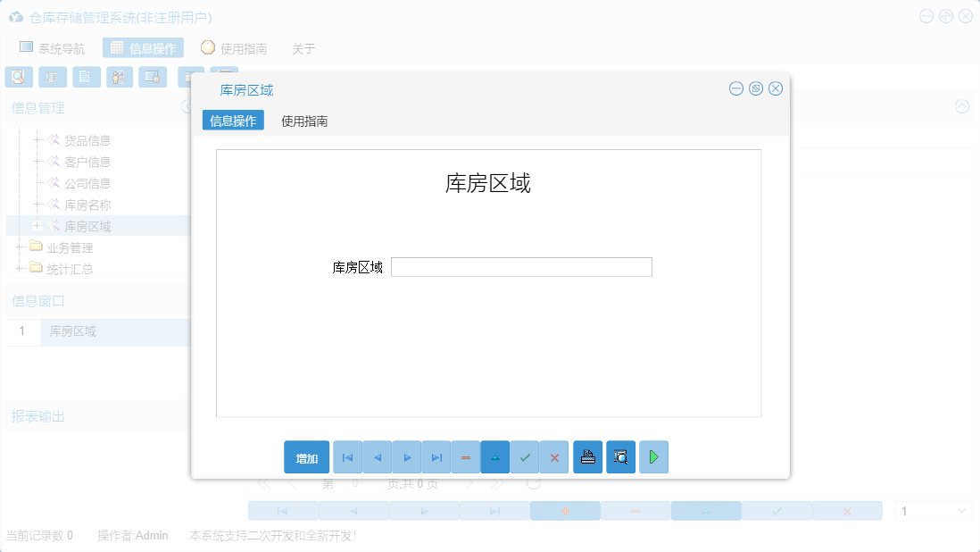
Task: Confirm changes with the green checkmark icon
Action: point(525,456)
